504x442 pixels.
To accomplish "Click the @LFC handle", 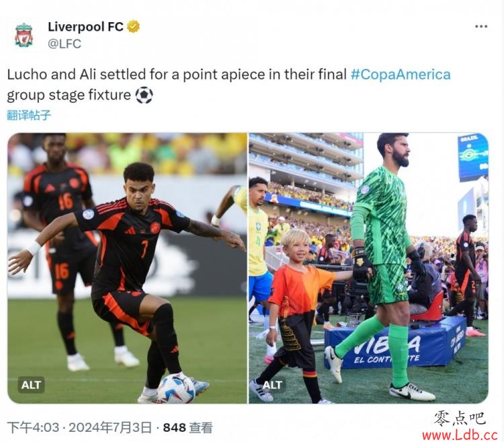I will click(65, 44).
